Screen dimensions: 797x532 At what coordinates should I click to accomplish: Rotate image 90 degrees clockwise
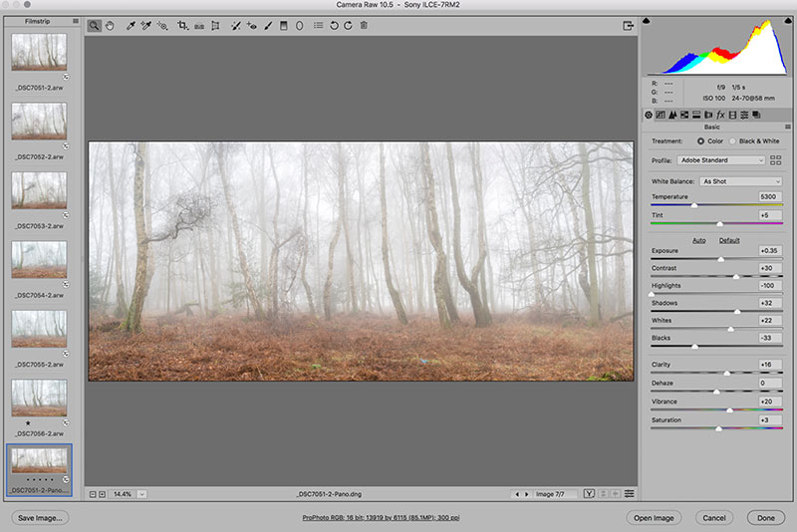pyautogui.click(x=348, y=26)
